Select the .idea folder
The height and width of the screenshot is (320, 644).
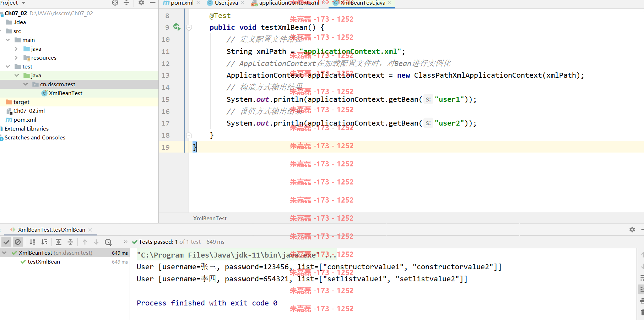click(20, 22)
